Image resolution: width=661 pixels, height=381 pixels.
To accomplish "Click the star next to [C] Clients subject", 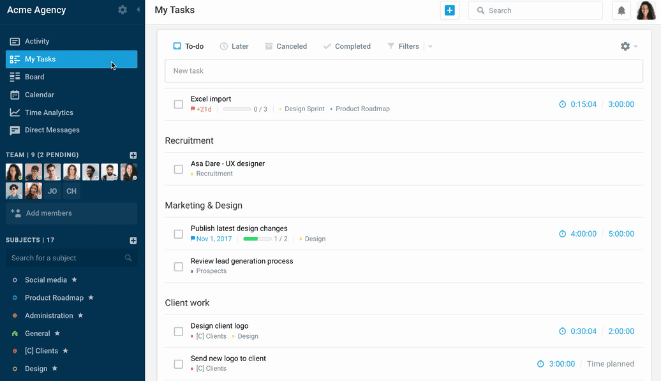I will [65, 351].
